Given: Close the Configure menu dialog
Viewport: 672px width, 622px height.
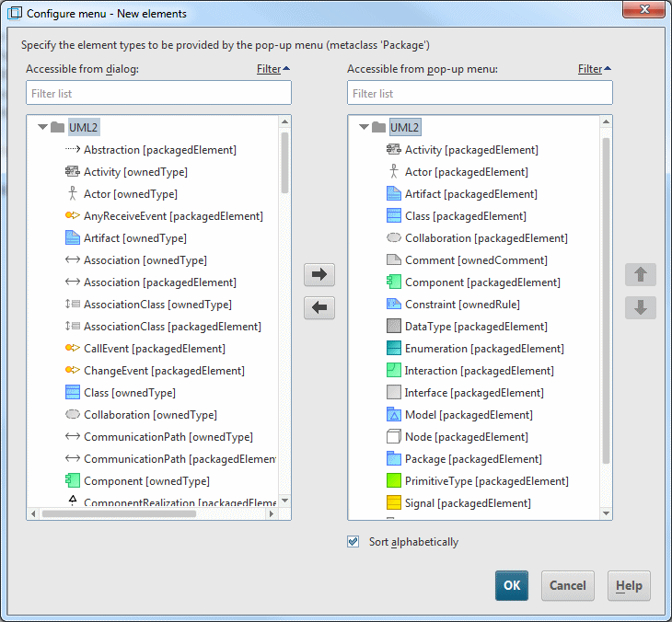Looking at the screenshot, I should point(644,9).
